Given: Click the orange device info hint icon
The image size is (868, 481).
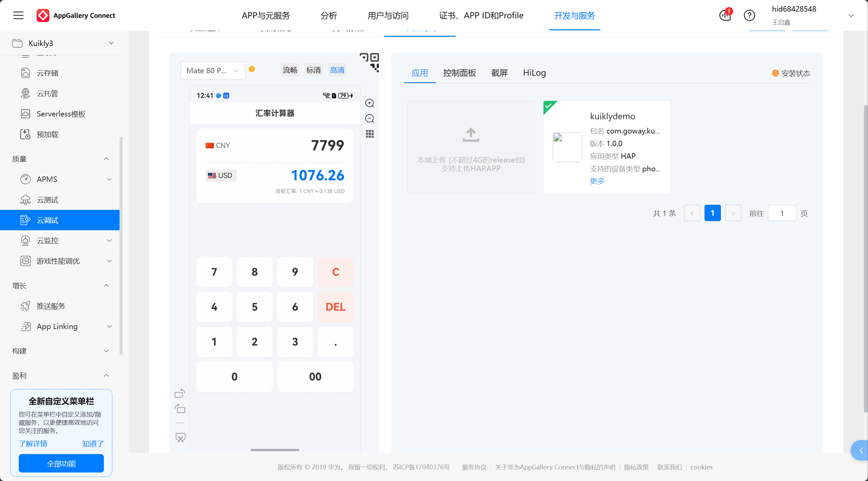Looking at the screenshot, I should pos(252,69).
